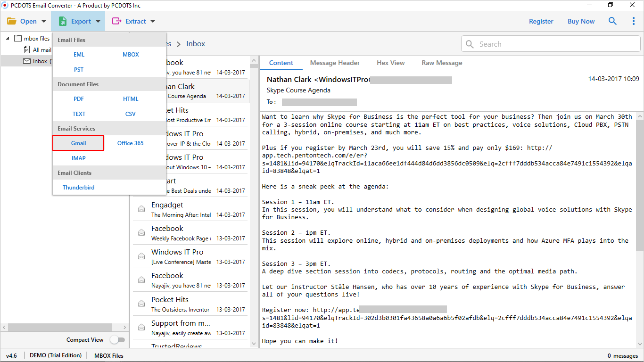This screenshot has height=362, width=644.
Task: Click the magnifier icon in Search box
Action: pos(470,44)
